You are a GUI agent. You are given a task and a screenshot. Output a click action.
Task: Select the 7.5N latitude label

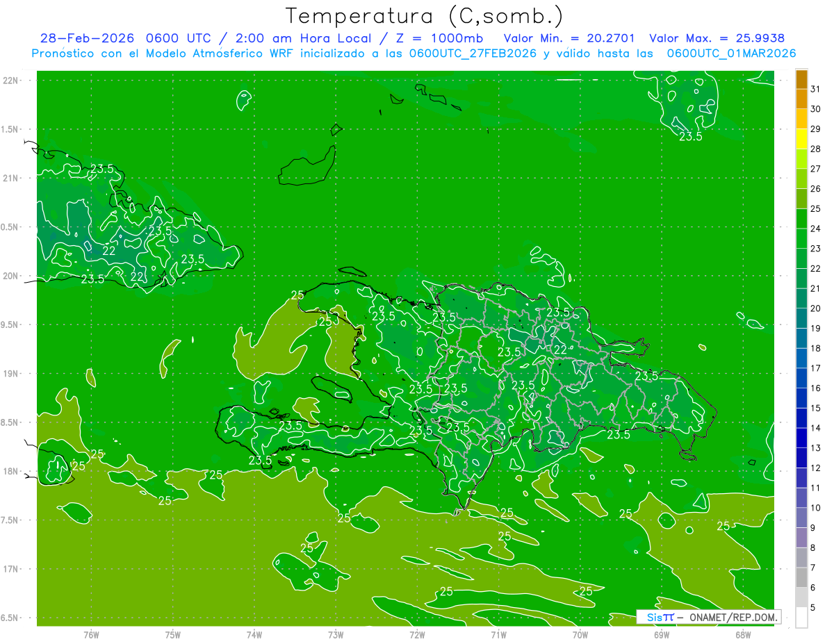click(x=10, y=520)
